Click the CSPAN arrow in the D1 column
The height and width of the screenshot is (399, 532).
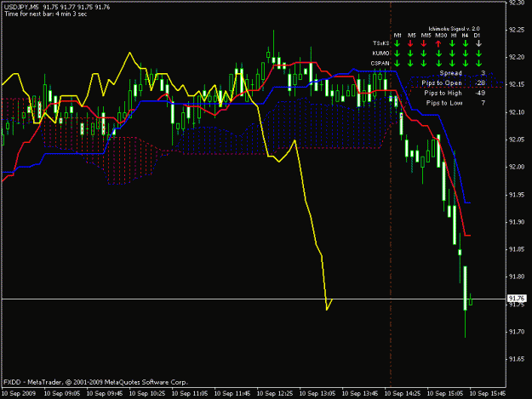pyautogui.click(x=478, y=63)
